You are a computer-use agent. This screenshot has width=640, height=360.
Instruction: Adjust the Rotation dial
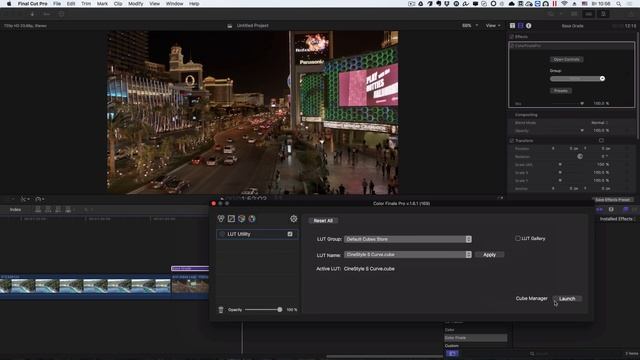(x=580, y=156)
